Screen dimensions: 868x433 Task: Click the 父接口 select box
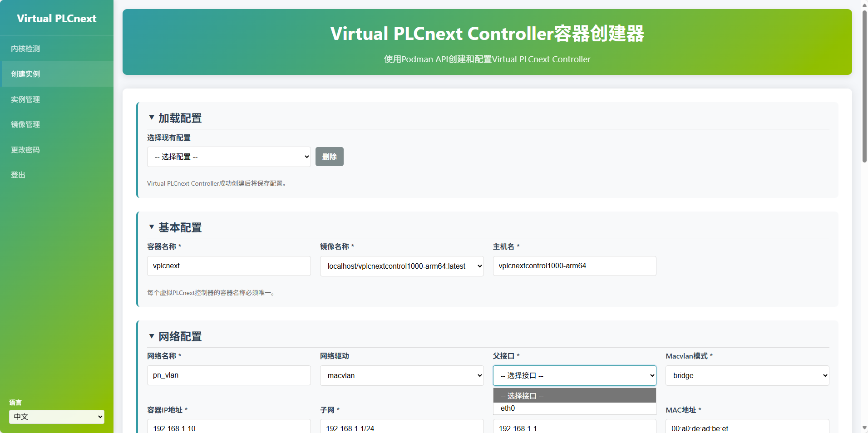[x=574, y=375]
